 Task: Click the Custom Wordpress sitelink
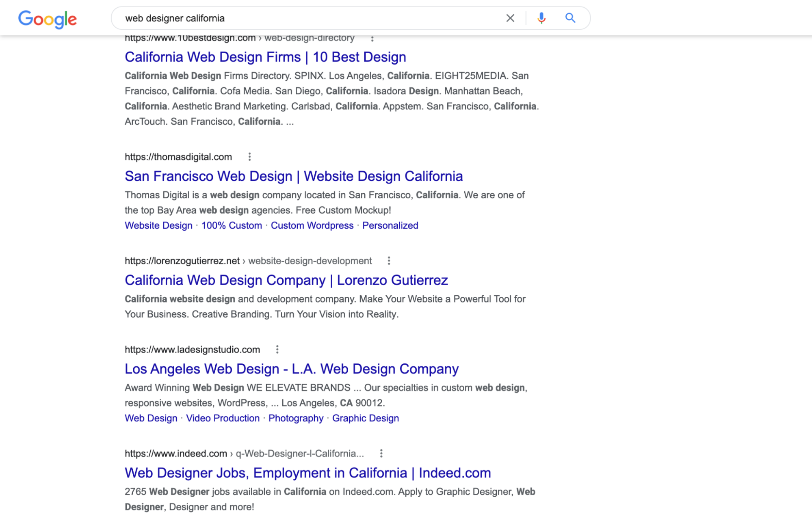(x=312, y=225)
